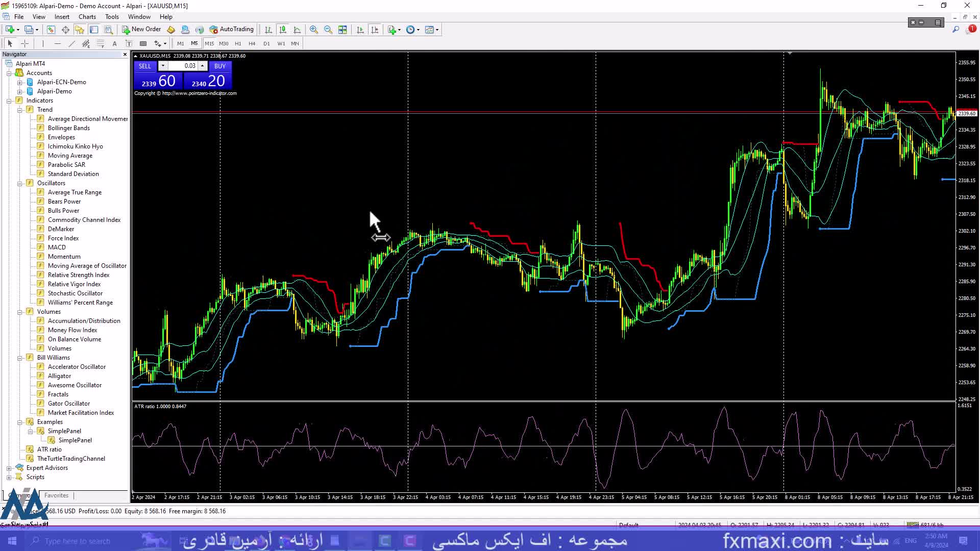Click the Zoom In chart icon
The width and height of the screenshot is (980, 551).
click(x=313, y=30)
